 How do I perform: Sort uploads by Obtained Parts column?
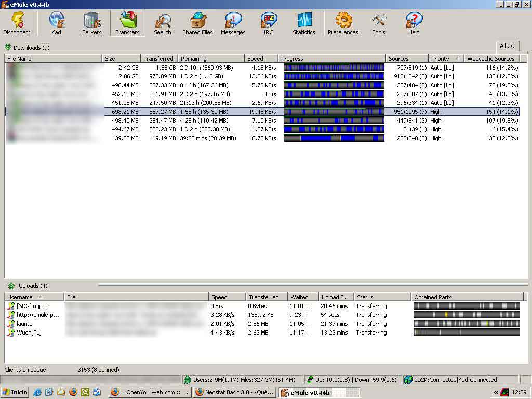click(467, 297)
